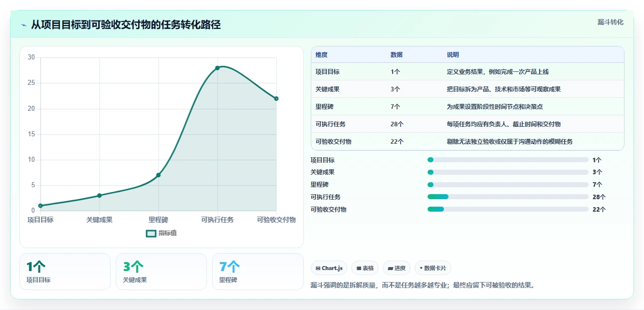Click the Chart.js tag chip
Image resolution: width=644 pixels, height=310 pixels.
pyautogui.click(x=329, y=268)
